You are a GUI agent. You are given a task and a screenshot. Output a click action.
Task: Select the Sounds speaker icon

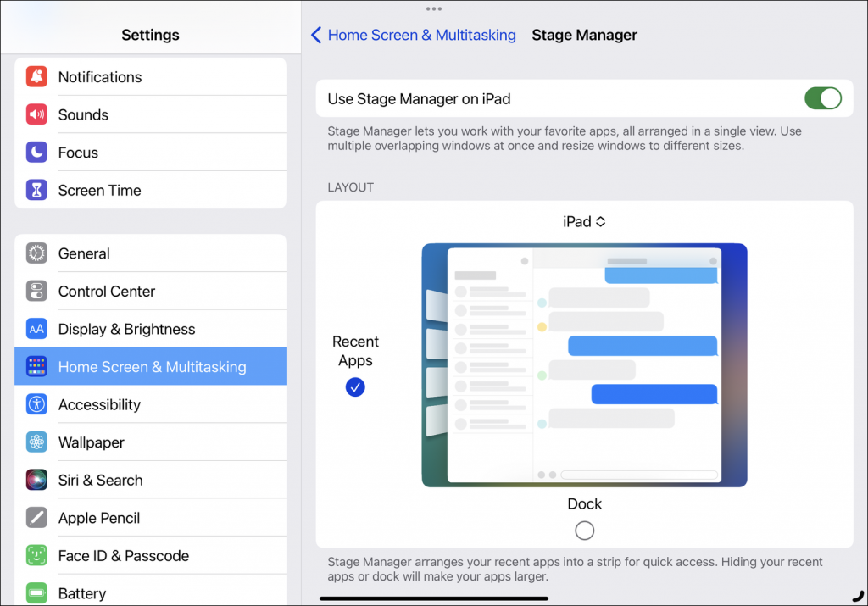click(x=36, y=114)
